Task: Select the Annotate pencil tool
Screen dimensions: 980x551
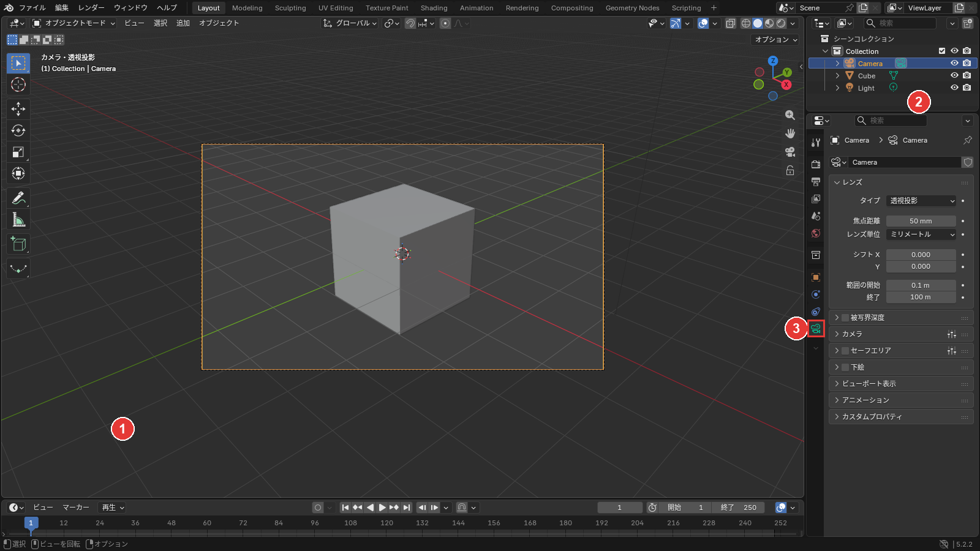Action: coord(18,198)
